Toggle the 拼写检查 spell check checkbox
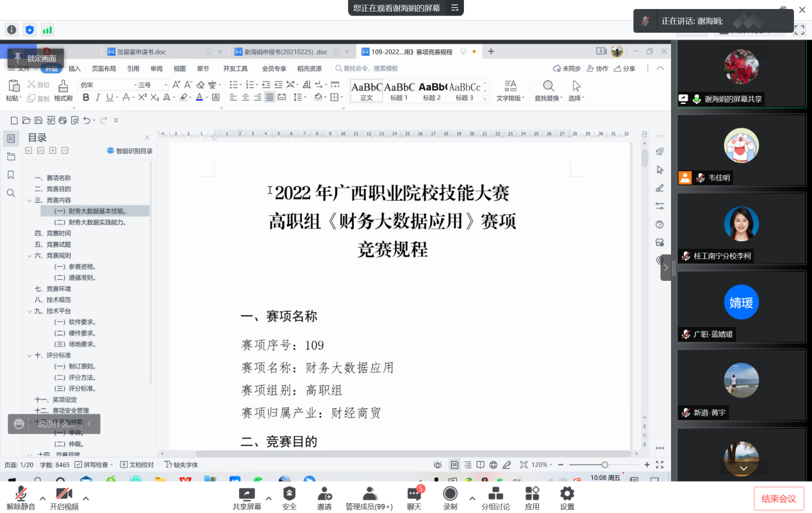 pyautogui.click(x=78, y=465)
